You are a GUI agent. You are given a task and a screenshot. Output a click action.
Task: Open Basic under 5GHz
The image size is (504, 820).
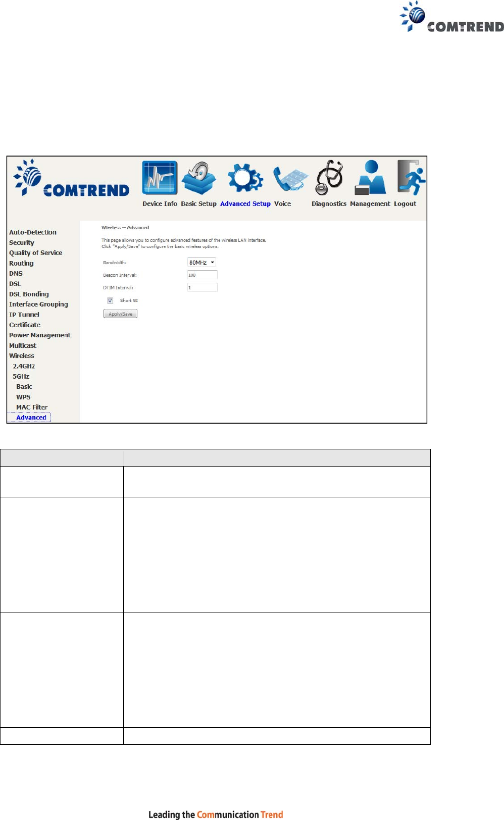pos(24,387)
